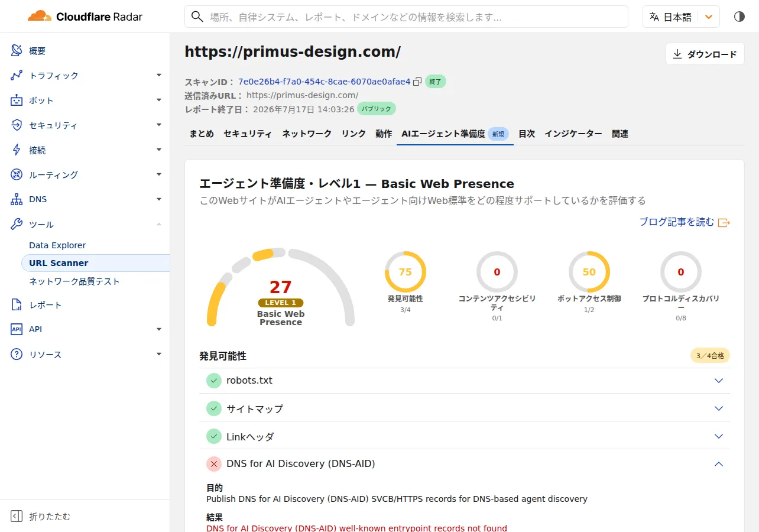Click the ルーティング sidebar icon
Viewport: 759px width, 532px height.
coord(17,175)
